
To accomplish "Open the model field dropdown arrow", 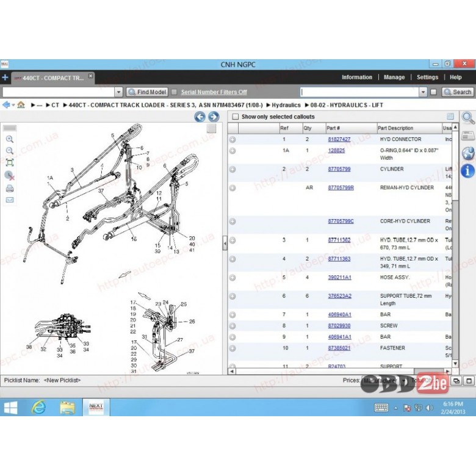I will pyautogui.click(x=119, y=92).
